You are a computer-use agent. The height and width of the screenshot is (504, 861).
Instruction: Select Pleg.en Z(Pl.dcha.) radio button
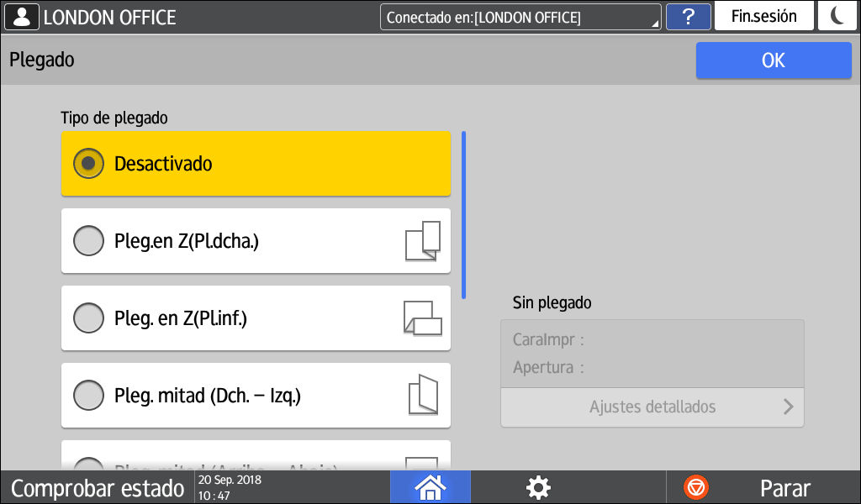[x=88, y=241]
